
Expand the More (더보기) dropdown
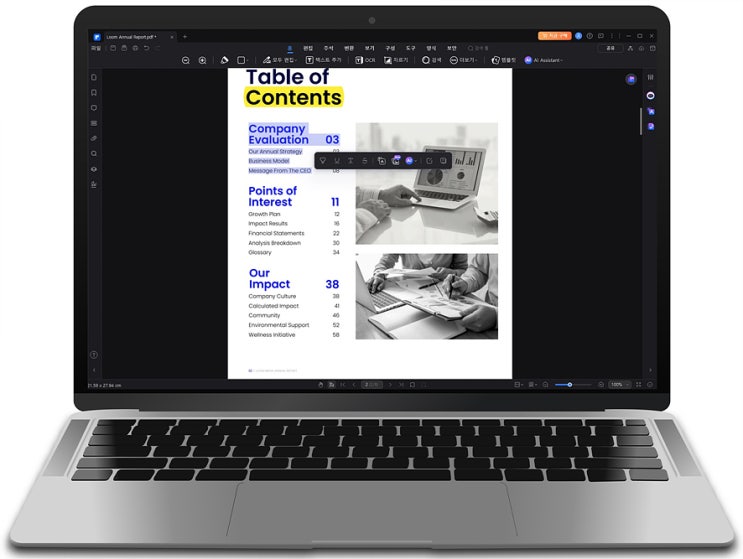[463, 60]
